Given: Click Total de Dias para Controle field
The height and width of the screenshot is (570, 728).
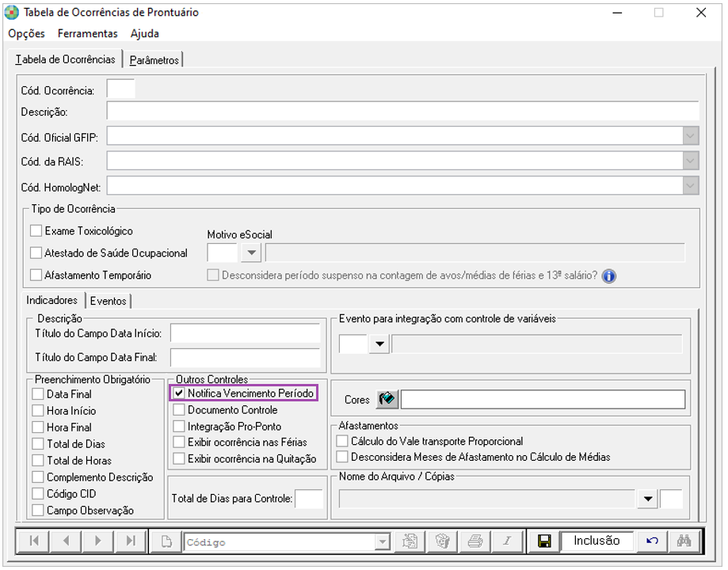Looking at the screenshot, I should [x=309, y=499].
